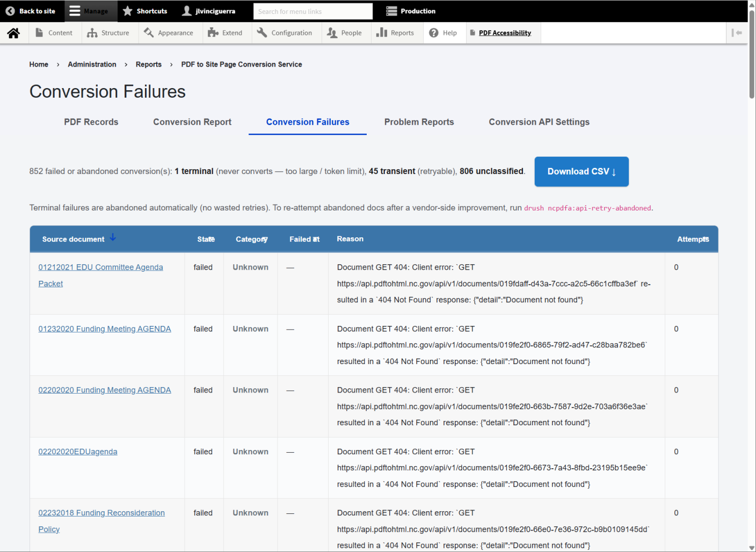756x552 pixels.
Task: Select the Conversion Failures tab
Action: pos(308,122)
